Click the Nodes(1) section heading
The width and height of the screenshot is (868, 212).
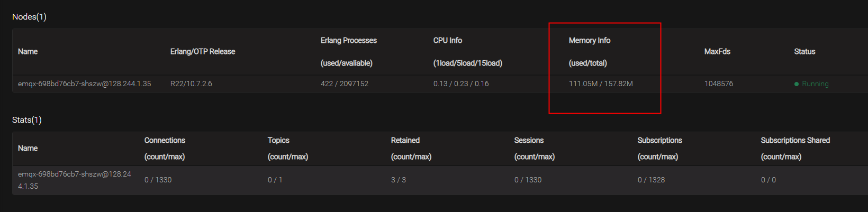[x=29, y=17]
